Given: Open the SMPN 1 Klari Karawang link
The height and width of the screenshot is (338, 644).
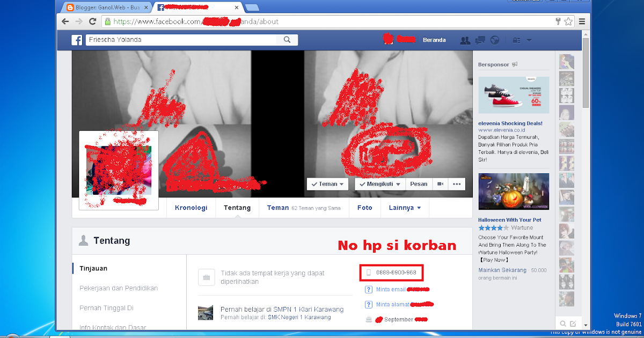Looking at the screenshot, I should coord(309,309).
